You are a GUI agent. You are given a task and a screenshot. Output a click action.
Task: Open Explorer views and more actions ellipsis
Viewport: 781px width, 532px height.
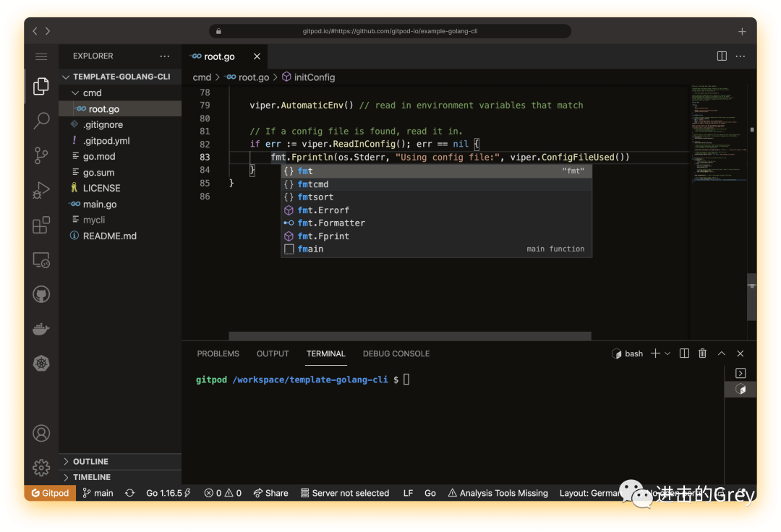click(165, 56)
